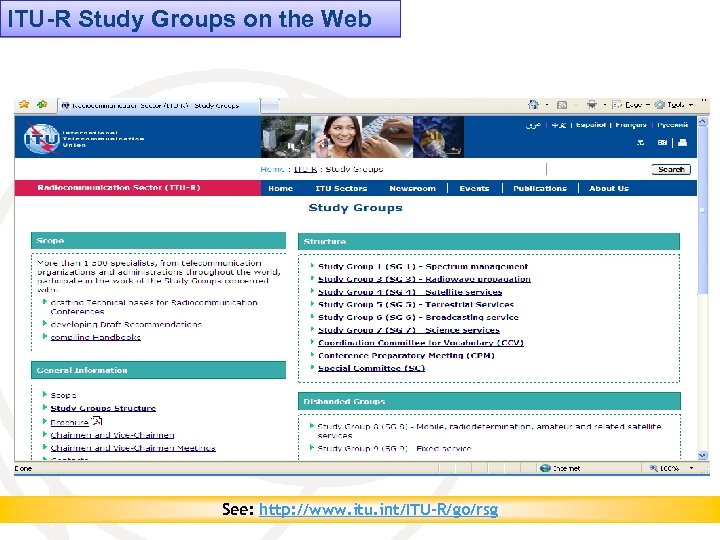Screen dimensions: 720x540
Task: Switch site language to Arabic
Action: 533,125
